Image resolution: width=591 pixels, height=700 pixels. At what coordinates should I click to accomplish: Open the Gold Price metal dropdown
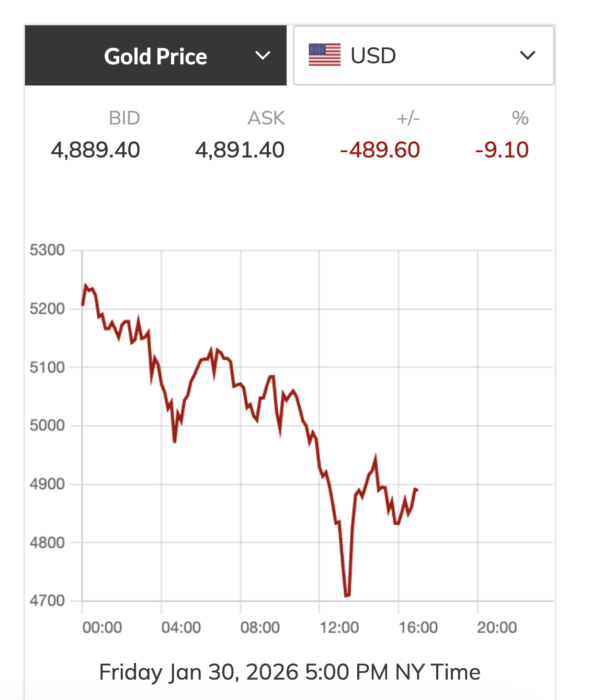click(x=155, y=56)
